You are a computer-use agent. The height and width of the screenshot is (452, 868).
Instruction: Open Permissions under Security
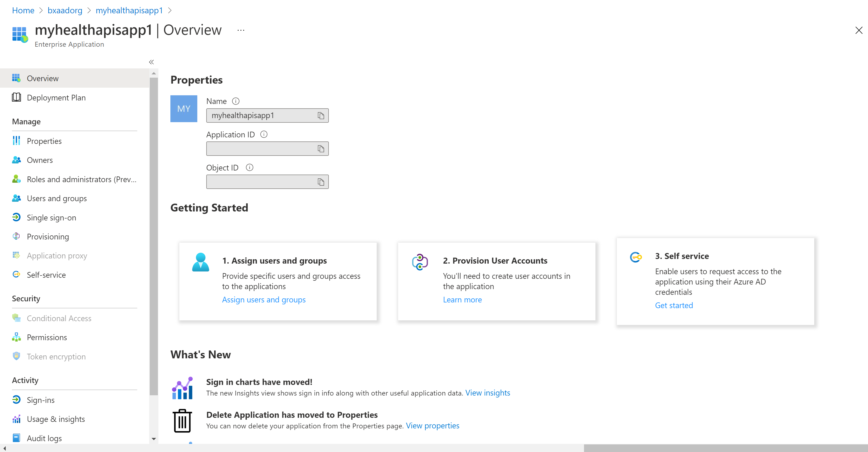tap(74, 337)
